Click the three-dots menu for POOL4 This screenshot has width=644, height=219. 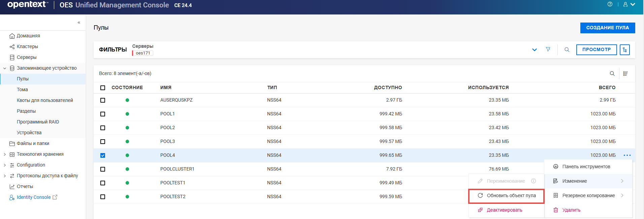(x=627, y=155)
